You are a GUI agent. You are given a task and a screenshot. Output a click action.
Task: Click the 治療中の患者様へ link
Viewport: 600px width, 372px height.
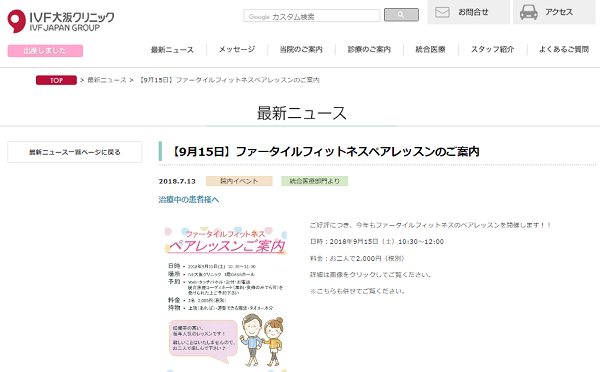point(189,199)
